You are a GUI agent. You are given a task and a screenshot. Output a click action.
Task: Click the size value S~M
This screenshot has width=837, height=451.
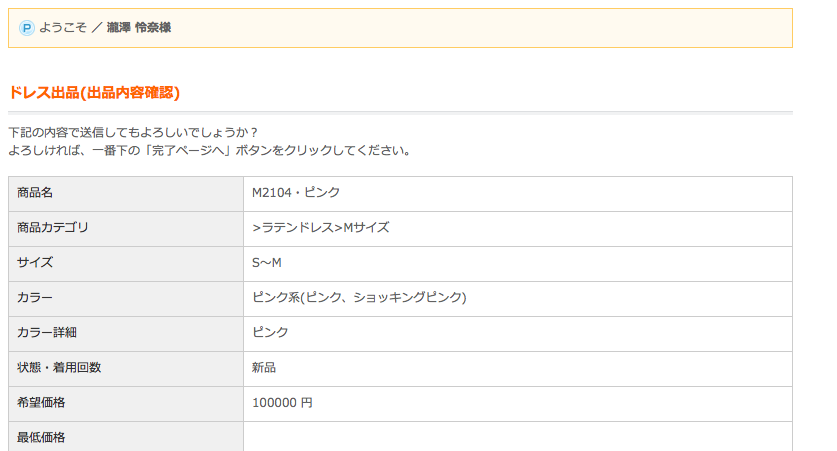[x=266, y=263]
